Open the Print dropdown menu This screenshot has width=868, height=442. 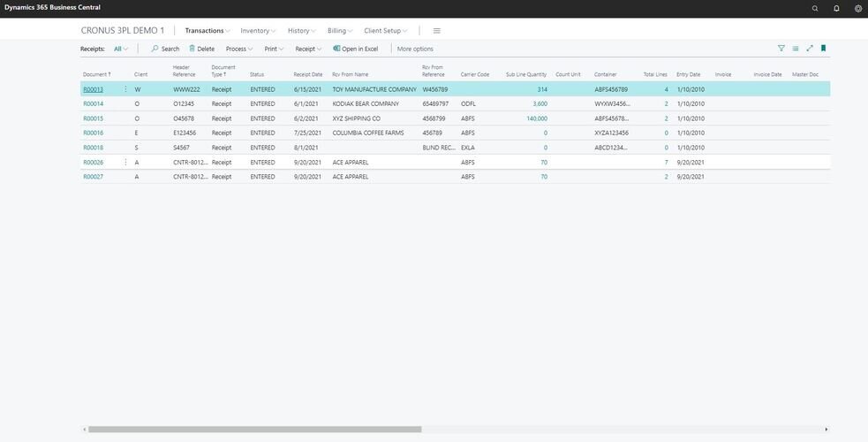[274, 49]
